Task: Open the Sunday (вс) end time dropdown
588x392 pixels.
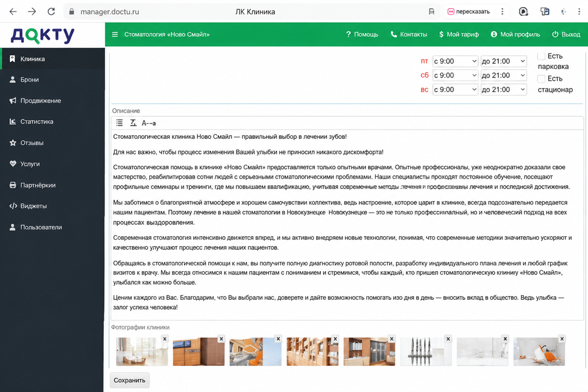Action: [x=503, y=90]
